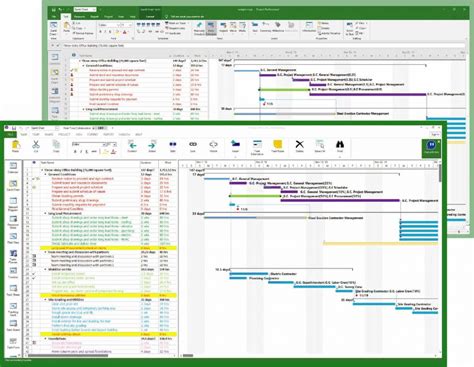Viewport: 474px width, 367px height.
Task: Open the green FILE tab
Action: click(x=10, y=134)
